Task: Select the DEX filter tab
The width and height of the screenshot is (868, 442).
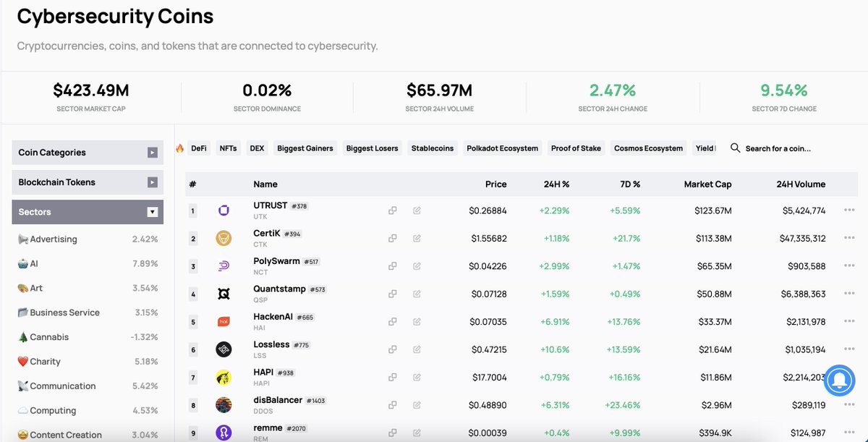Action: [257, 148]
